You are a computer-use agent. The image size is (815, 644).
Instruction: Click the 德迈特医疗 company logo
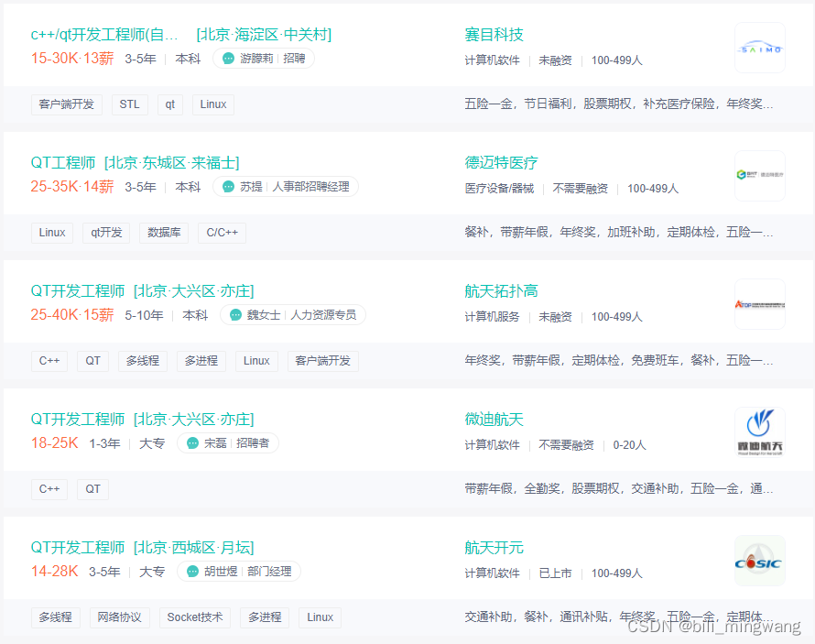[759, 176]
